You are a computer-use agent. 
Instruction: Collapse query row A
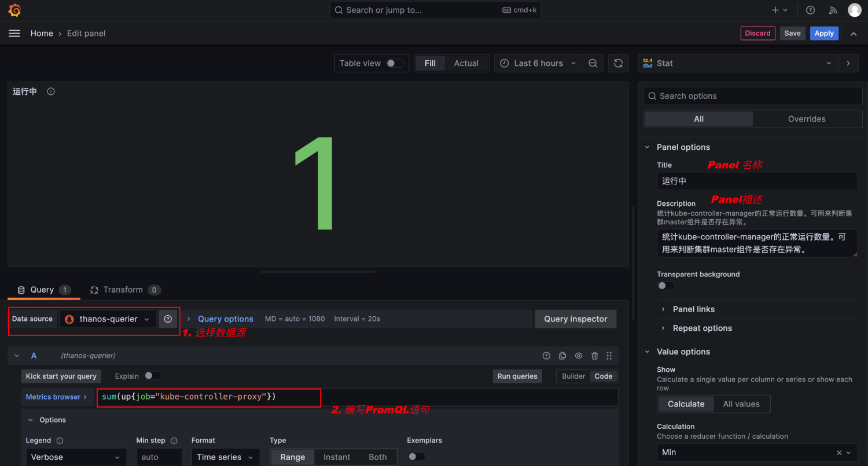[17, 356]
